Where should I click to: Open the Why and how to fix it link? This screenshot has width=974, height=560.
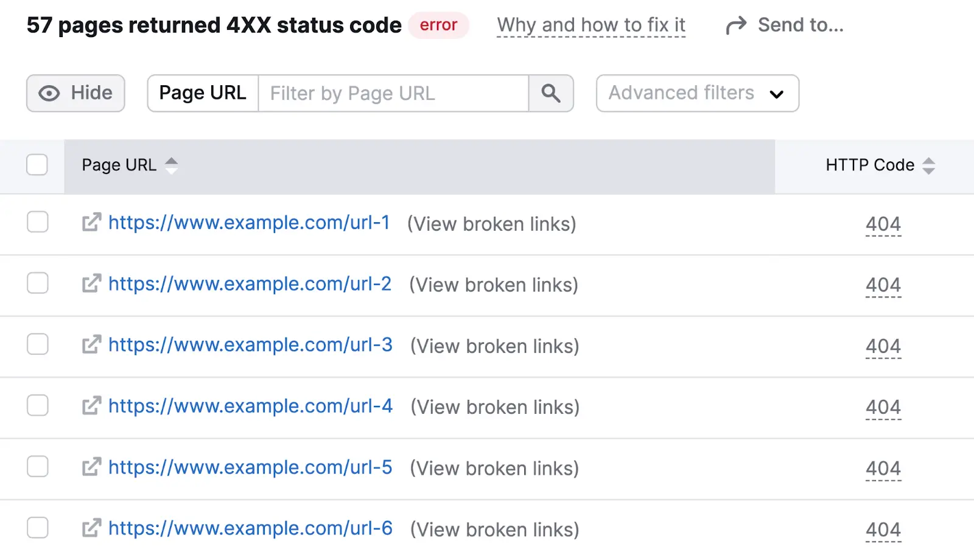[590, 25]
